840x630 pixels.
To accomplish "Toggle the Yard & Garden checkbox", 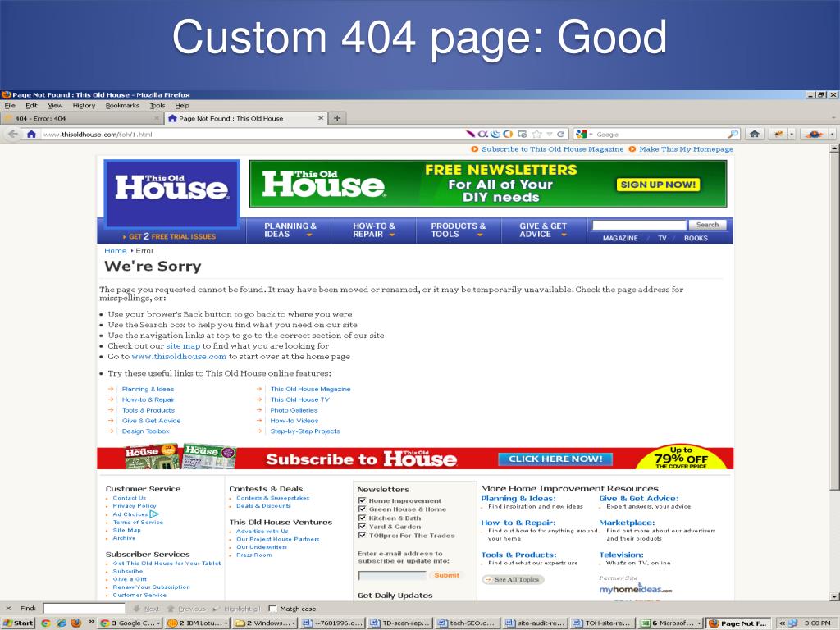I will 362,527.
